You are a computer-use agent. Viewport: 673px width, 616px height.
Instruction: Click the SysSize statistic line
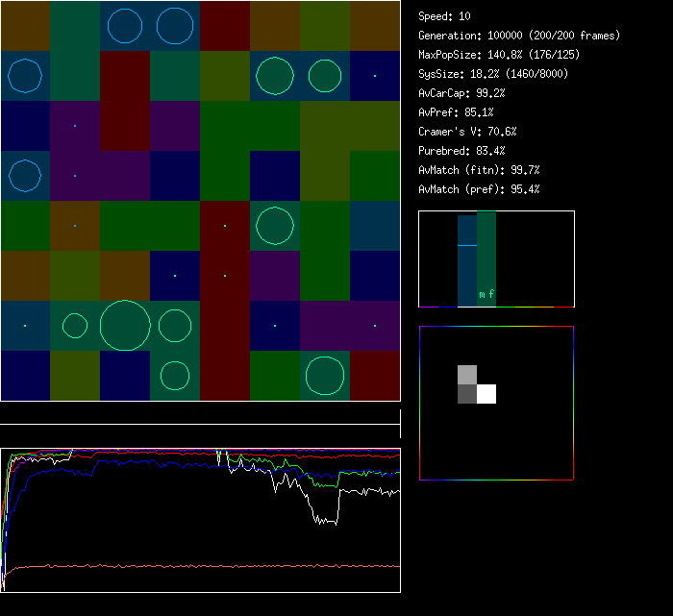click(x=492, y=74)
